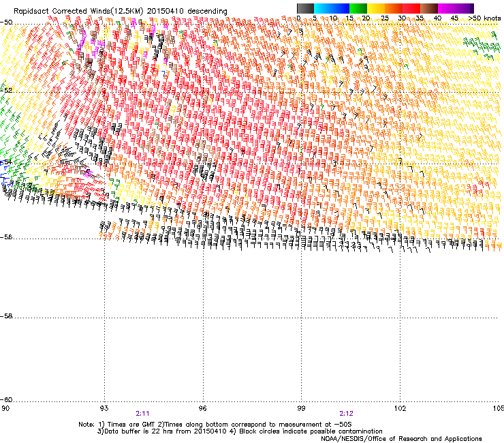Viewport: 504px width, 443px height.
Task: Click the date '20150410' in the title
Action: coord(166,12)
